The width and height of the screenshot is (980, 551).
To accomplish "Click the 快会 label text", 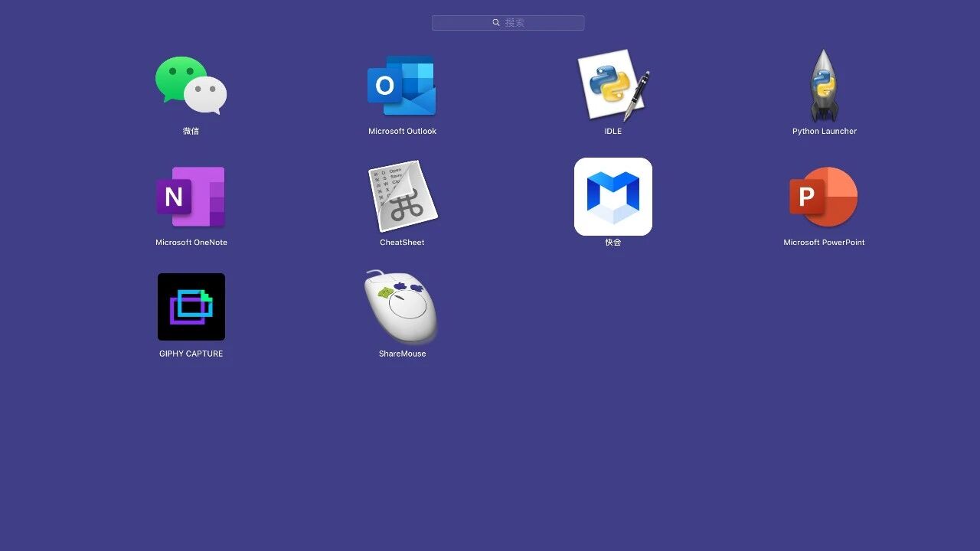I will pyautogui.click(x=613, y=243).
